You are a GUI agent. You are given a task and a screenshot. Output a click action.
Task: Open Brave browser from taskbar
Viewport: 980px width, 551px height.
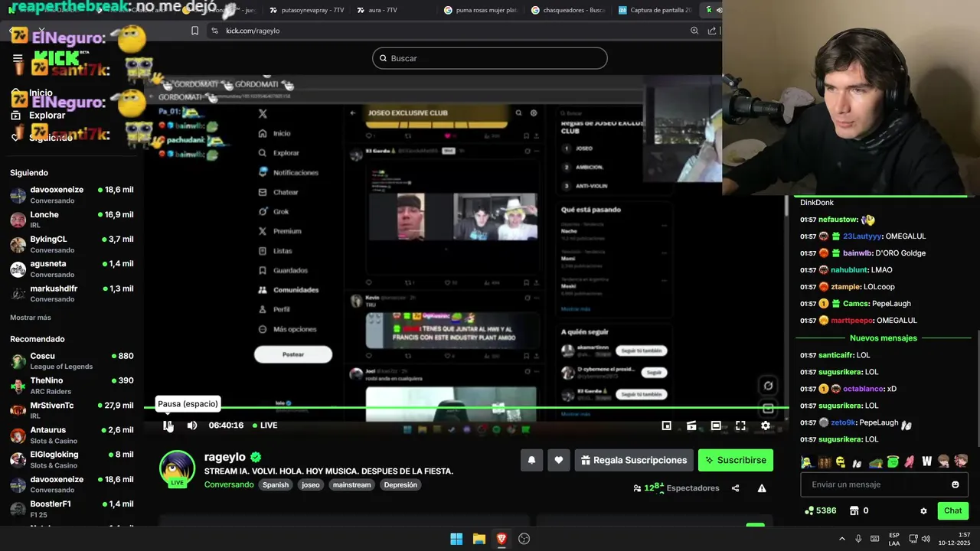click(501, 539)
